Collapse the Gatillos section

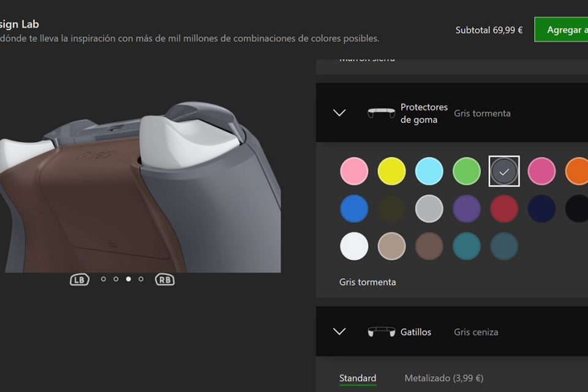[339, 331]
